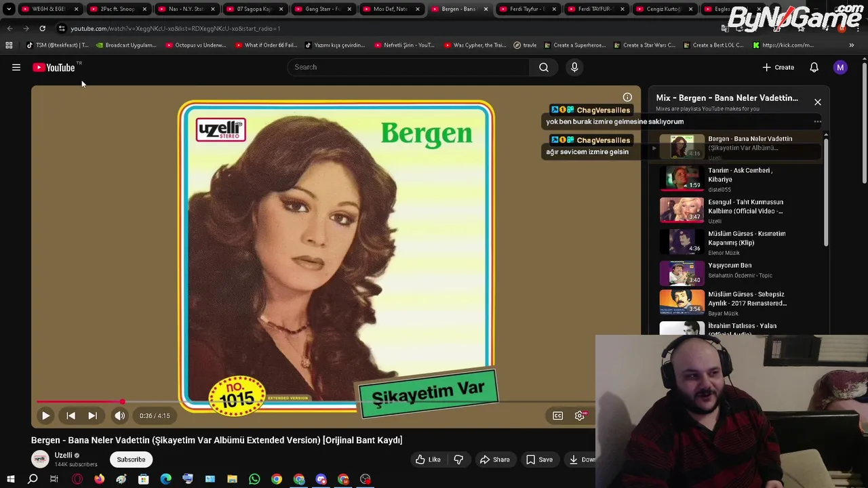Image resolution: width=868 pixels, height=488 pixels.
Task: Open the Octopus vs Underw... bookmark
Action: (195, 45)
